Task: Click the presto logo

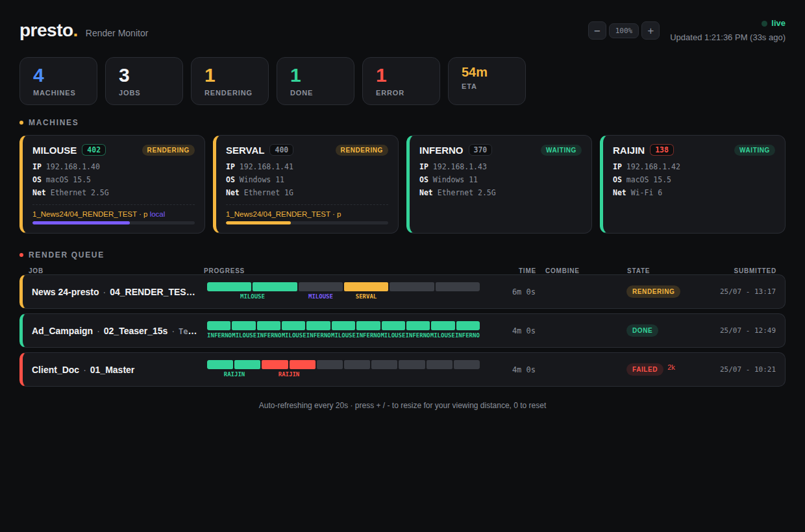Action: (49, 30)
